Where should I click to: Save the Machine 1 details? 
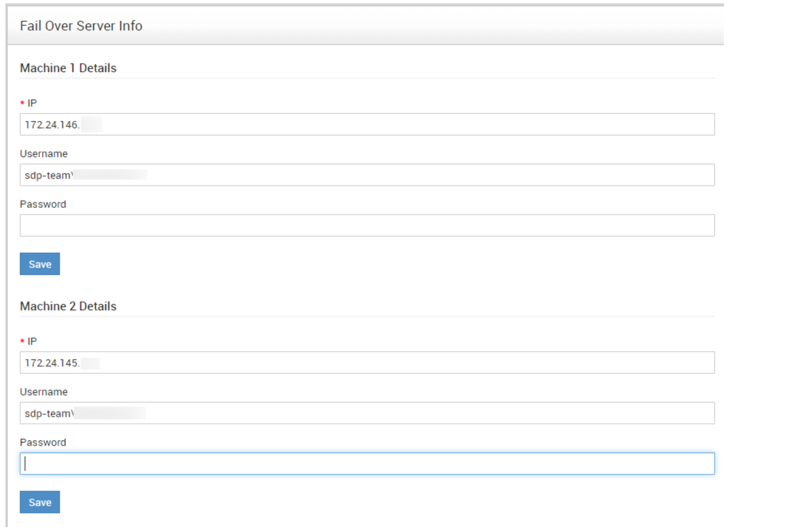point(40,264)
